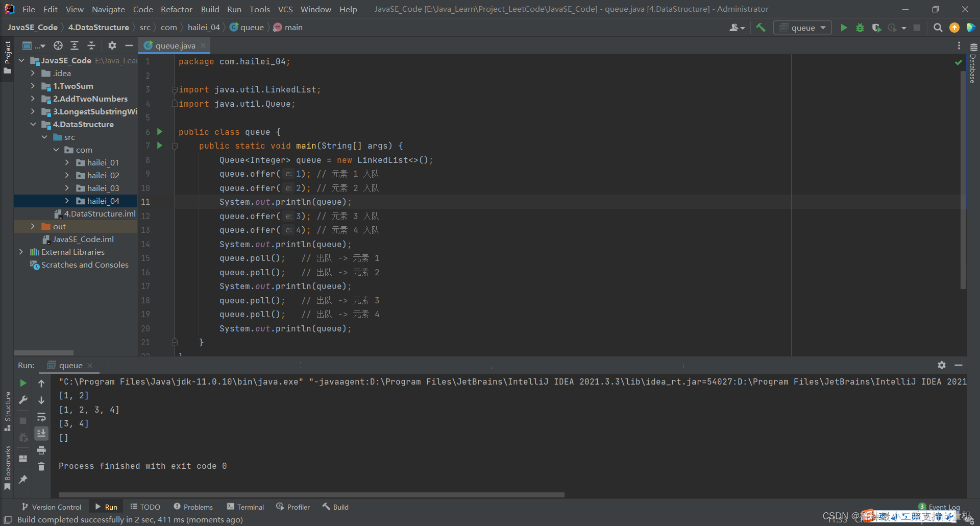Build project with the hammer icon
The width and height of the screenshot is (980, 526).
pyautogui.click(x=761, y=28)
